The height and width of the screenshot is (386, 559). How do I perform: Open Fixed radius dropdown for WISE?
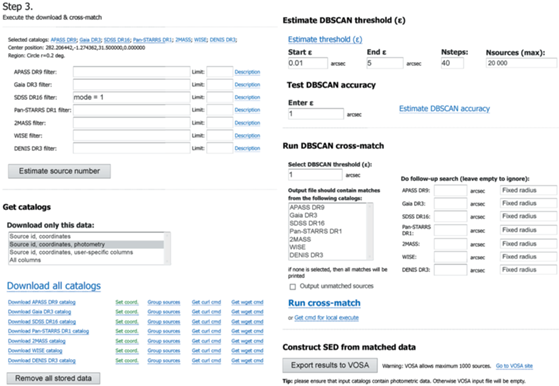coord(528,257)
